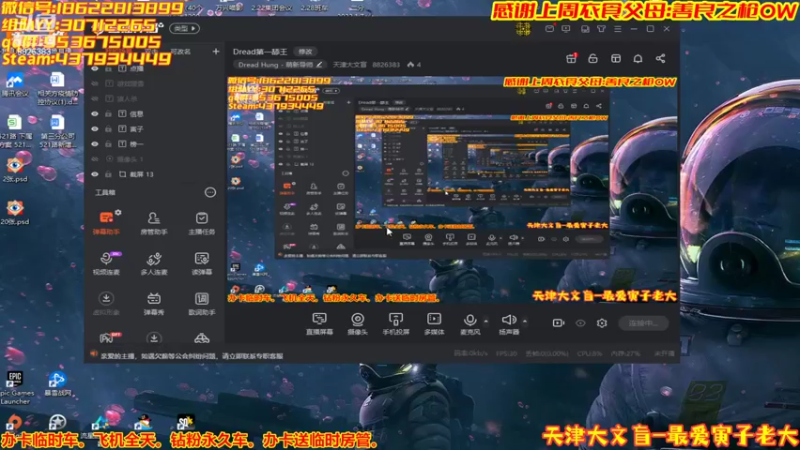Click the nested stream preview area
This screenshot has height=450, width=800.
[x=453, y=189]
